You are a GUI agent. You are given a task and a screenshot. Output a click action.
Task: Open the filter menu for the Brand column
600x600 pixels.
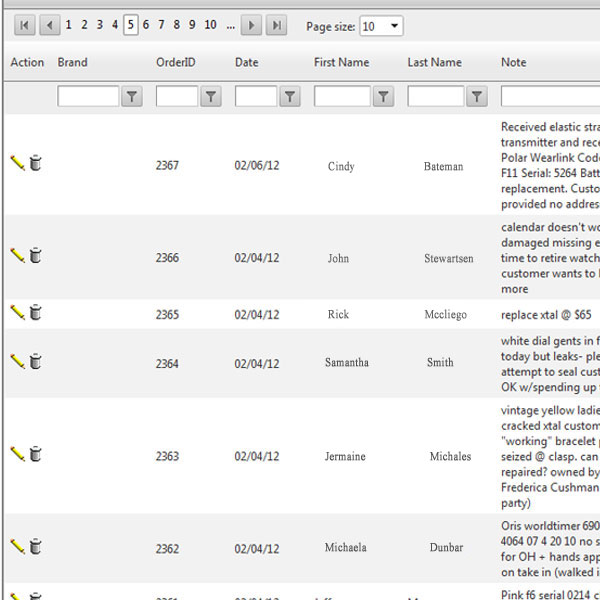132,96
